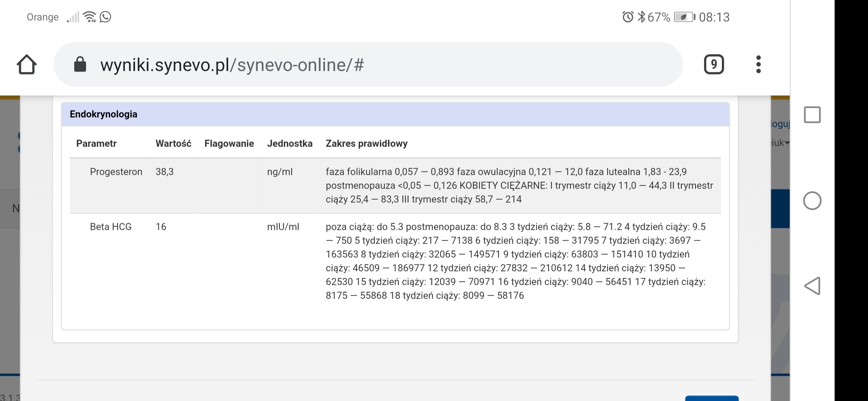Image resolution: width=868 pixels, height=401 pixels.
Task: Tap the WhatsApp notification icon
Action: click(x=105, y=17)
